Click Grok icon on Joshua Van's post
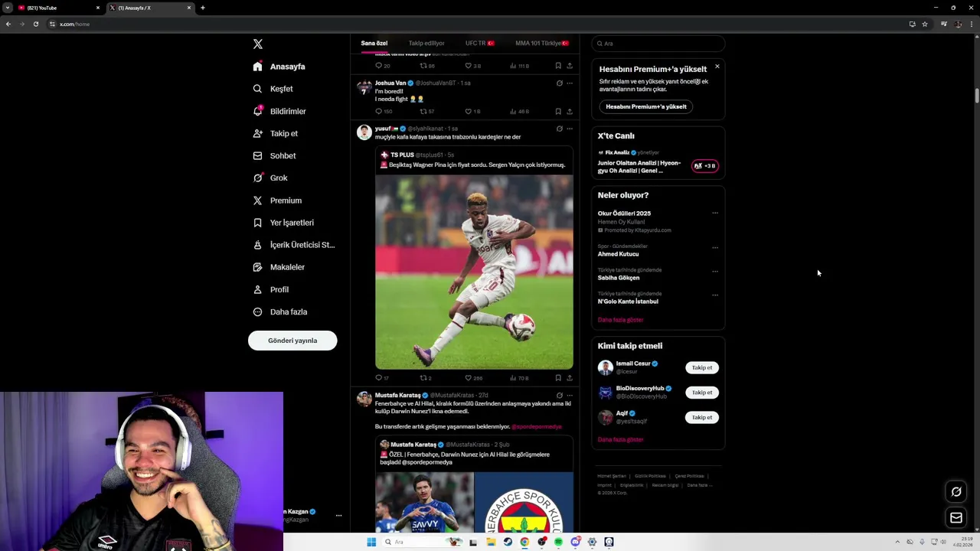 pyautogui.click(x=559, y=83)
